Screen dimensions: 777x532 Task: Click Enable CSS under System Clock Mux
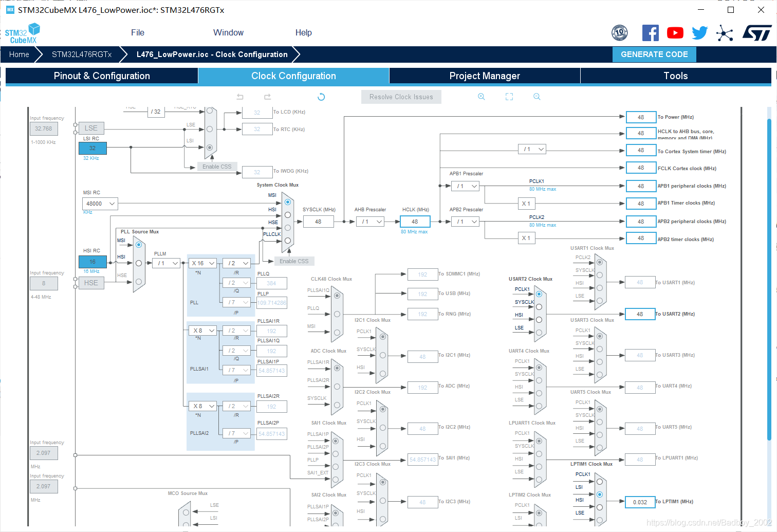(294, 261)
